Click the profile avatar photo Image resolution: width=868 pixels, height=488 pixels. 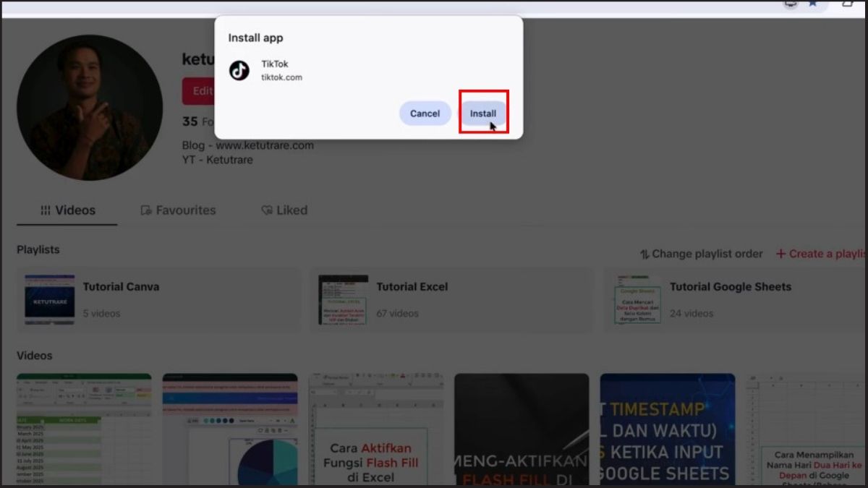click(90, 108)
